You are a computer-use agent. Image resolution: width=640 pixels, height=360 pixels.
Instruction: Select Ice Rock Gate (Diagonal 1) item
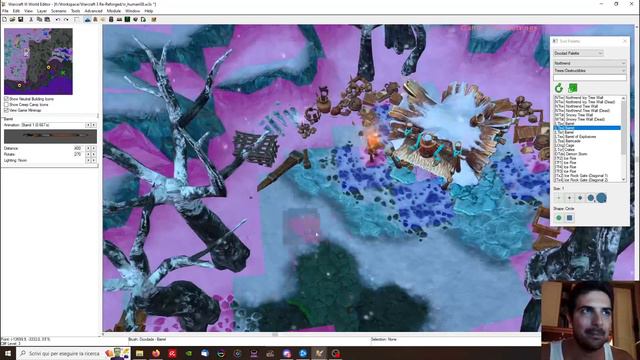pos(587,176)
